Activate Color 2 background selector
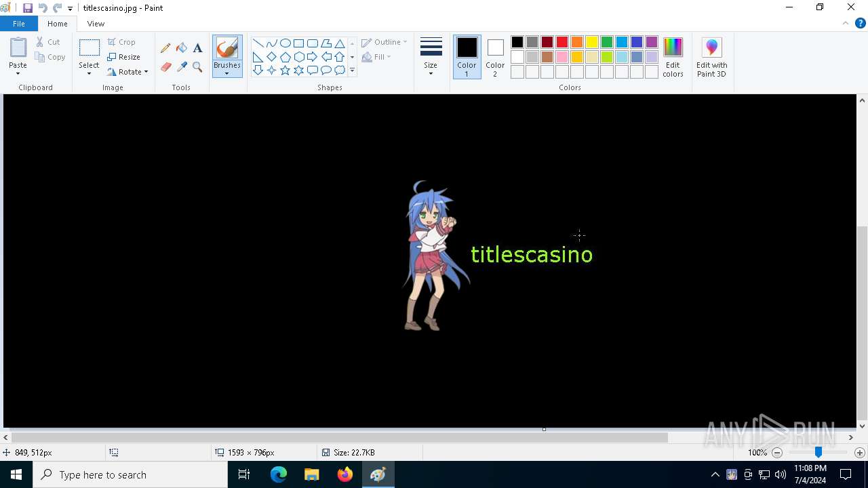 point(495,57)
